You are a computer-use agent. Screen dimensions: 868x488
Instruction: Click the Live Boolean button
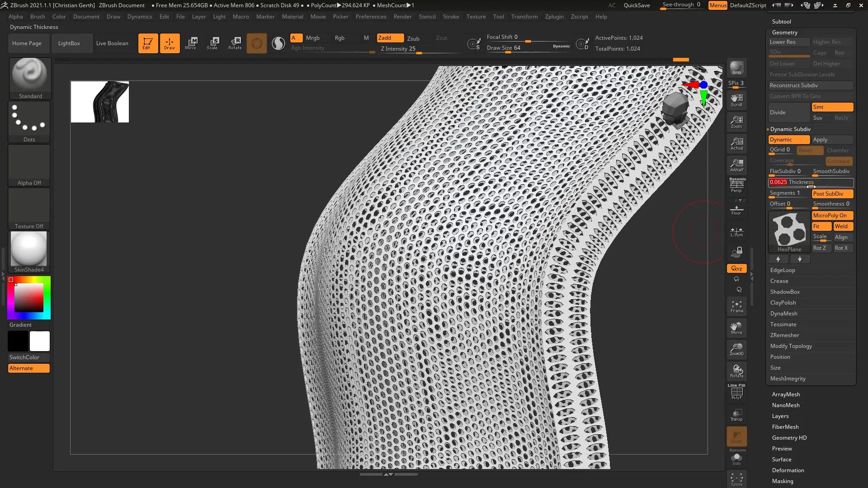click(112, 43)
